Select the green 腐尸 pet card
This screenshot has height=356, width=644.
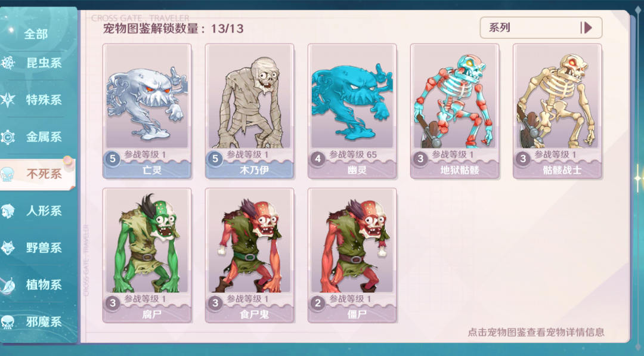coord(147,255)
